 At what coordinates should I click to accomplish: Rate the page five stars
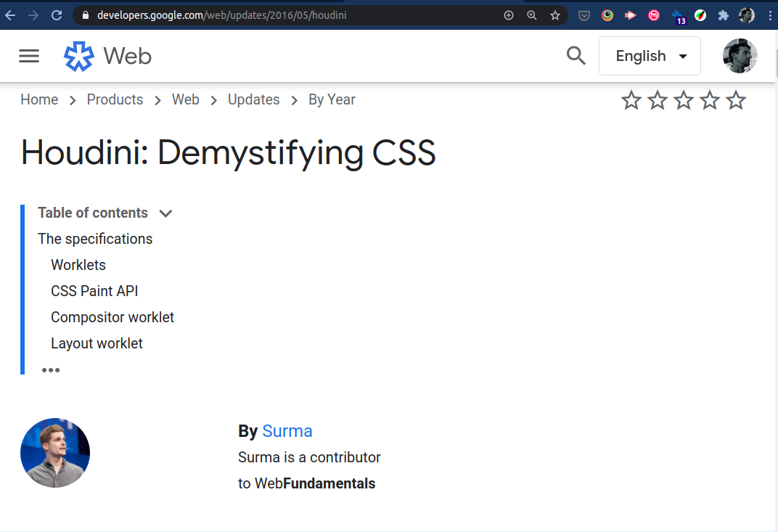tap(736, 100)
